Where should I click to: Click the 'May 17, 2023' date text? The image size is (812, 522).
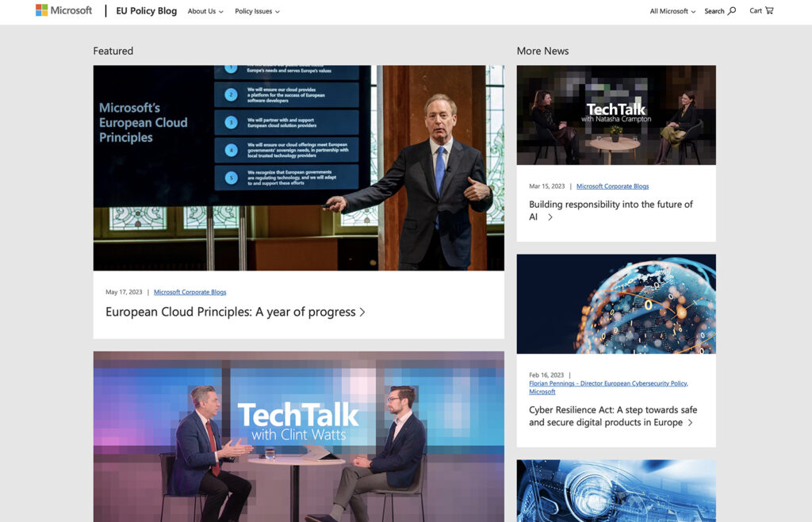(x=124, y=292)
